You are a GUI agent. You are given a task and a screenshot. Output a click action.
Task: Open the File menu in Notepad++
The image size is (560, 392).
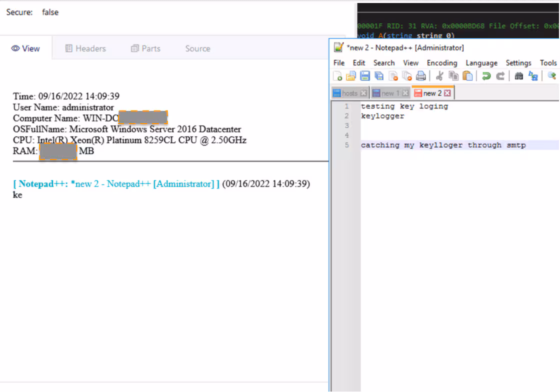point(339,63)
